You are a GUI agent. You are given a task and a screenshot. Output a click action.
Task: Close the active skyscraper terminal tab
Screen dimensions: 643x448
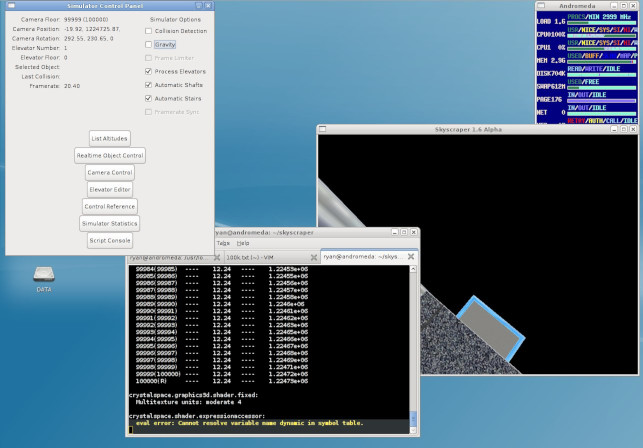click(412, 258)
